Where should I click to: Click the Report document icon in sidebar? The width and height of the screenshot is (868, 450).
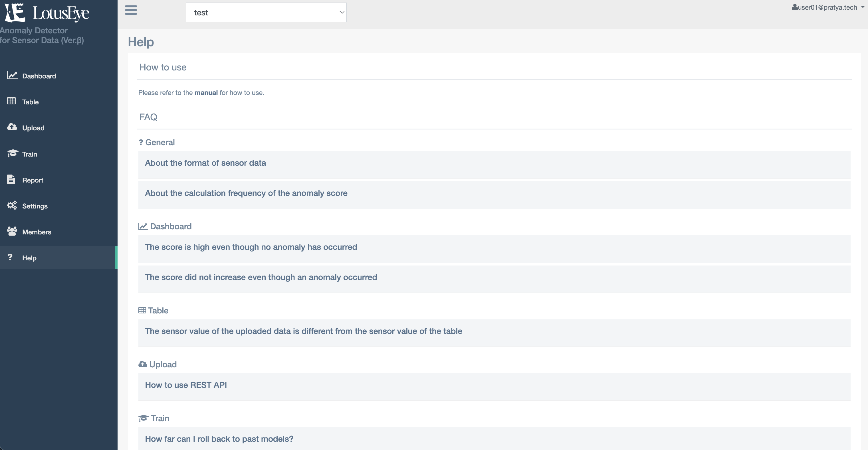point(11,179)
